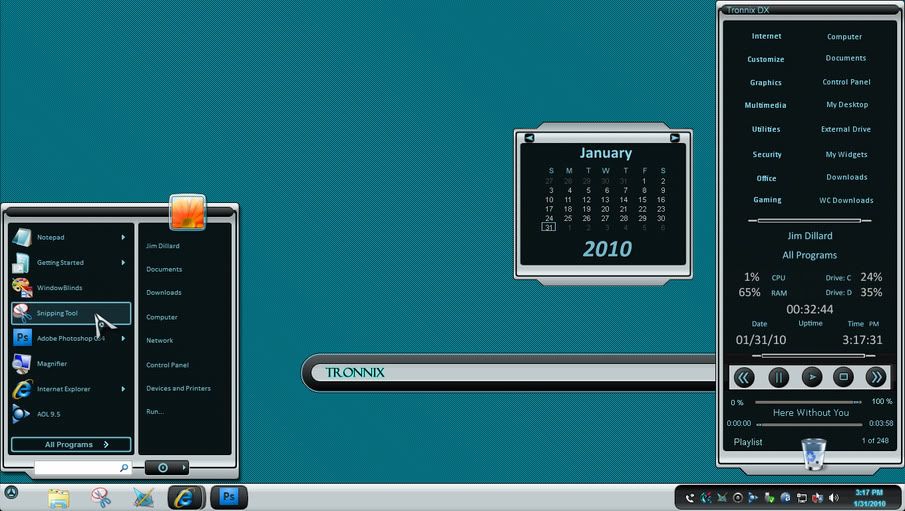This screenshot has width=905, height=511.
Task: Open the Snipping Tool taskbar icon
Action: click(100, 497)
